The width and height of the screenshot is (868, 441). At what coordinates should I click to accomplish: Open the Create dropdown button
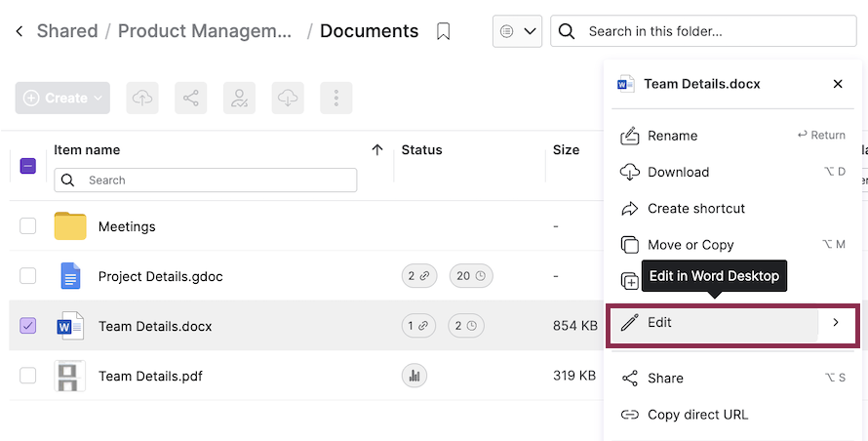click(62, 98)
